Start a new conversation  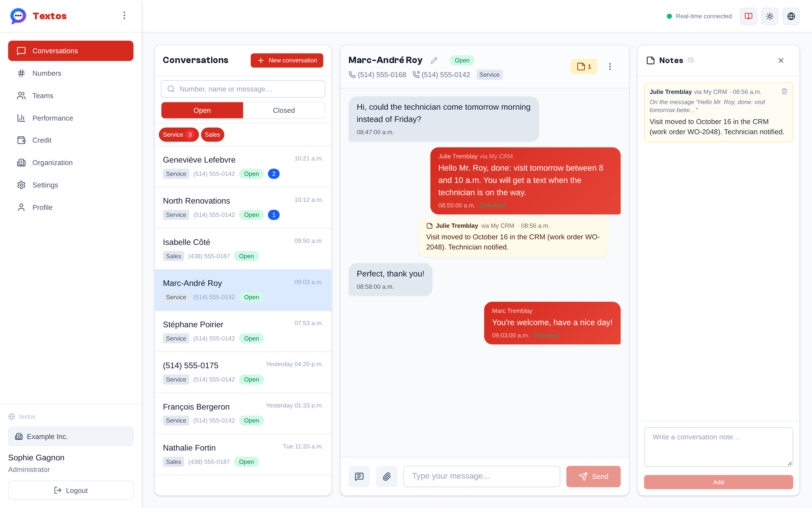(287, 60)
